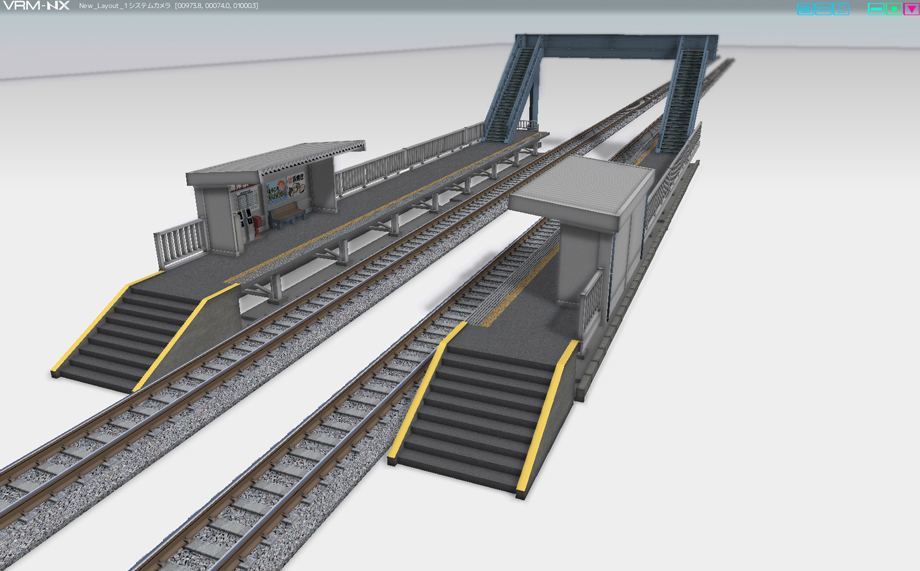Click the colorful poster inside the shelter
920x571 pixels.
coord(286,188)
